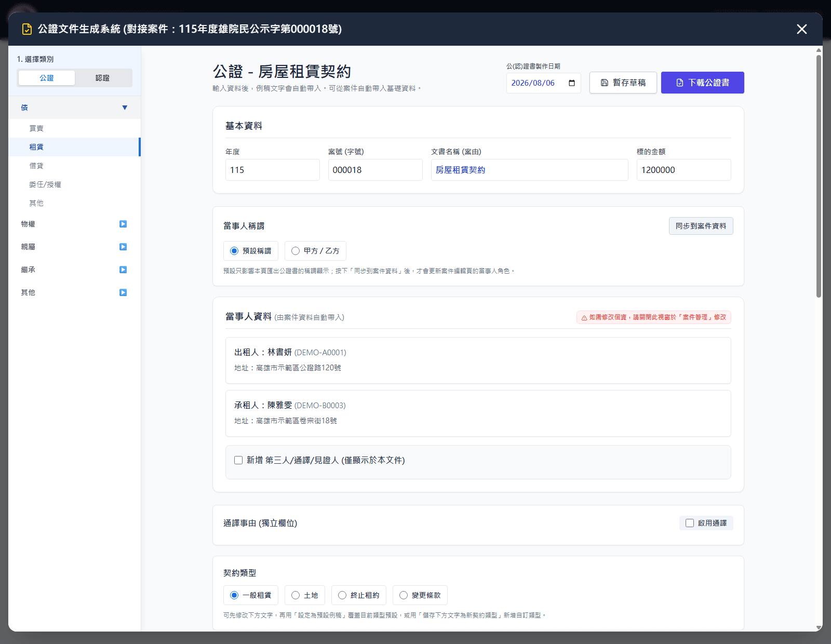Click the 案號 (字號) input field

(376, 170)
